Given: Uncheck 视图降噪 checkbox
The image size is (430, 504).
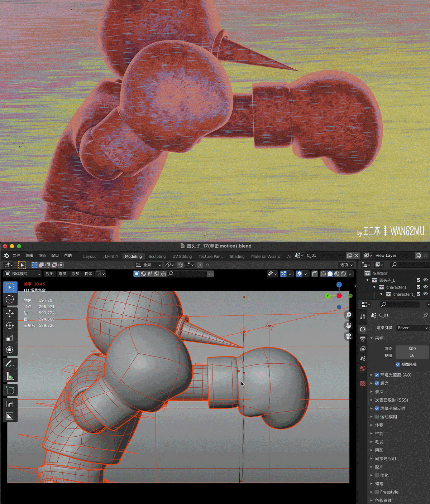Looking at the screenshot, I should tap(398, 364).
